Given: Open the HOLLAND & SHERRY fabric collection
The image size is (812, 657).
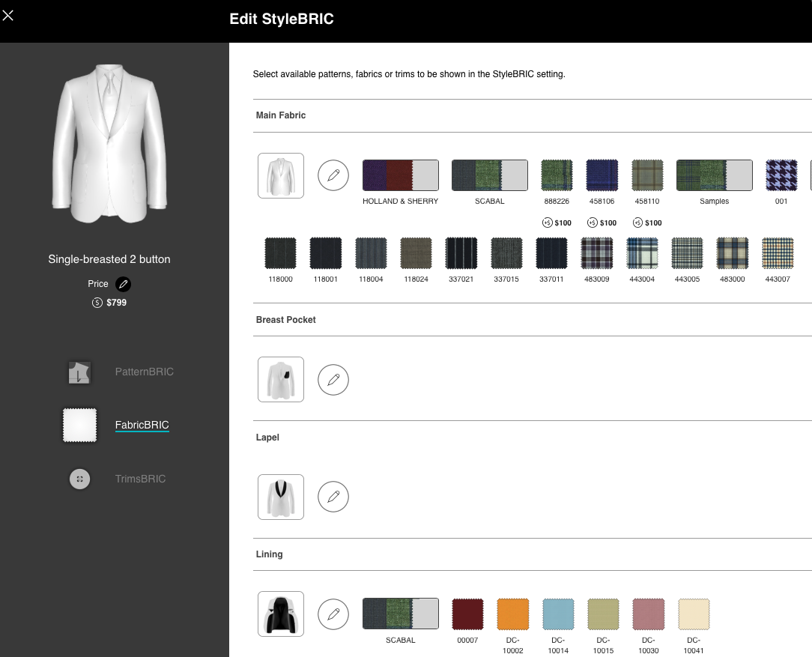Looking at the screenshot, I should (400, 175).
